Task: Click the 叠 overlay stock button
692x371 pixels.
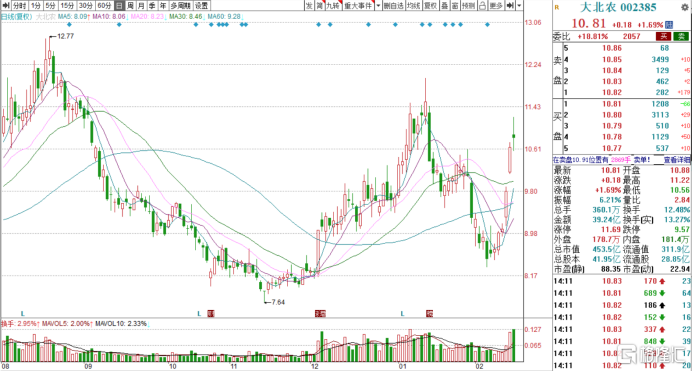Action: (444, 5)
